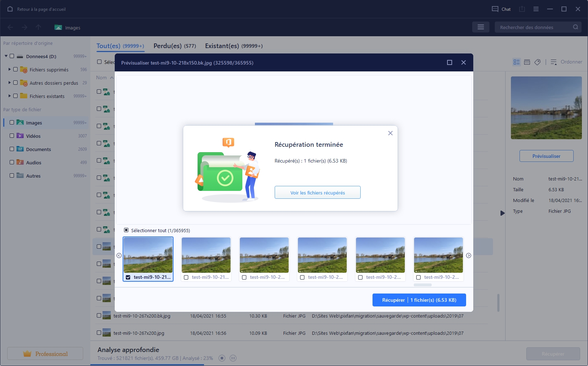Collapse the Donnees4 (D:) drive tree
Viewport: 588px width, 366px height.
[6, 56]
